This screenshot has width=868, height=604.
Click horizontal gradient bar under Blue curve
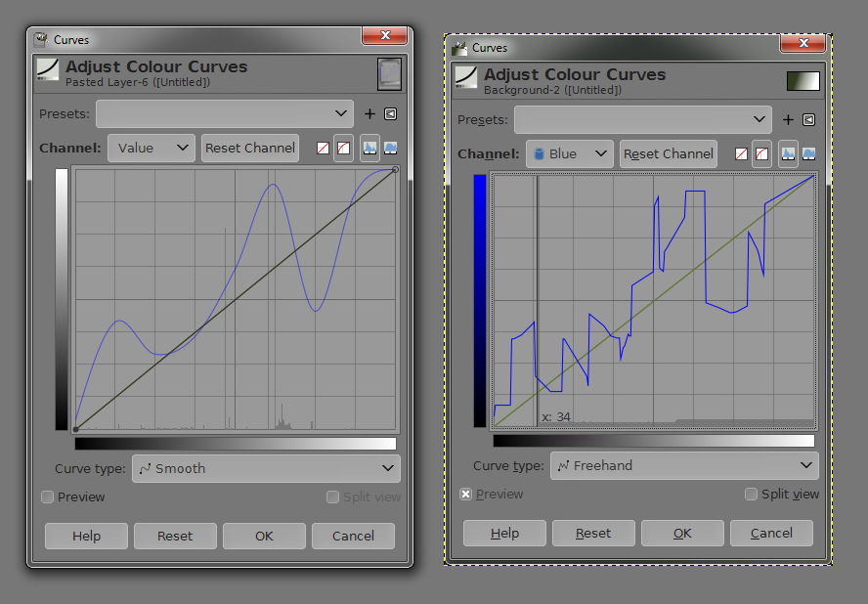654,441
